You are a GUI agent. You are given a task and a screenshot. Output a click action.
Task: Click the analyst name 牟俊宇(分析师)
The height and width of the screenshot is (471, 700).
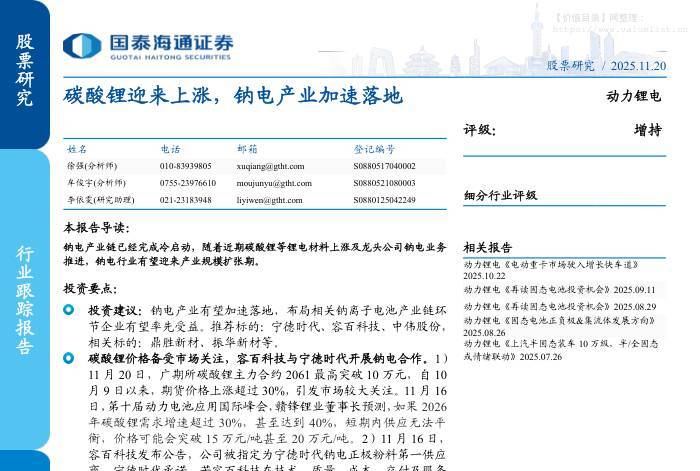96,183
